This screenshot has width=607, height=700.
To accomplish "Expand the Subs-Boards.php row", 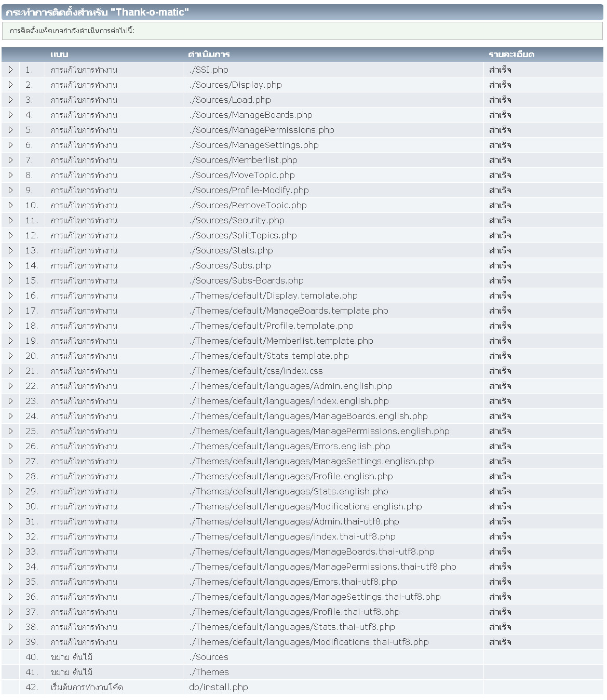I will (x=10, y=280).
